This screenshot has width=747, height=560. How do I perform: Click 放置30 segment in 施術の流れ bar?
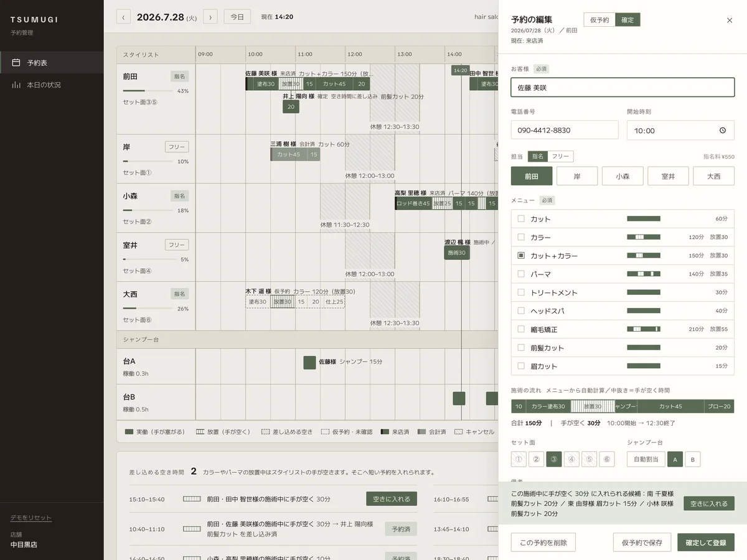[x=592, y=406]
